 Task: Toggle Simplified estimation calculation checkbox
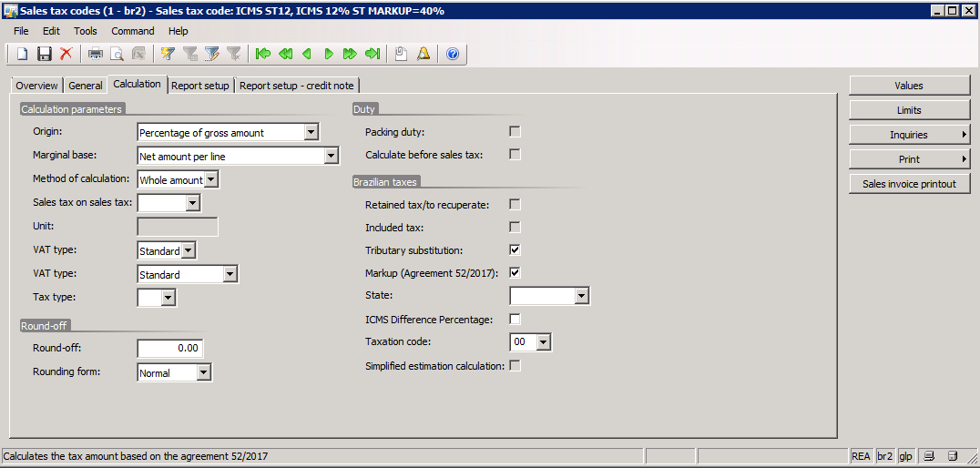[x=515, y=366]
